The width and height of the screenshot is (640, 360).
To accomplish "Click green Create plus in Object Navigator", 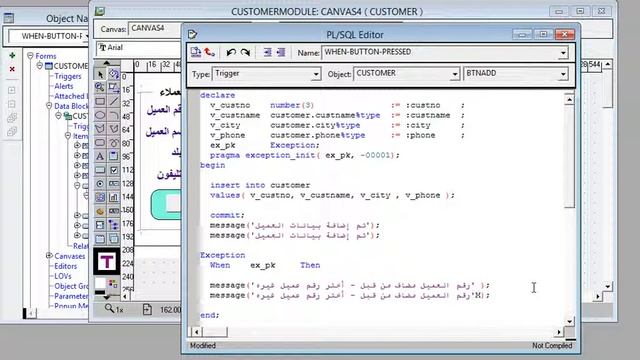I will click(x=12, y=55).
